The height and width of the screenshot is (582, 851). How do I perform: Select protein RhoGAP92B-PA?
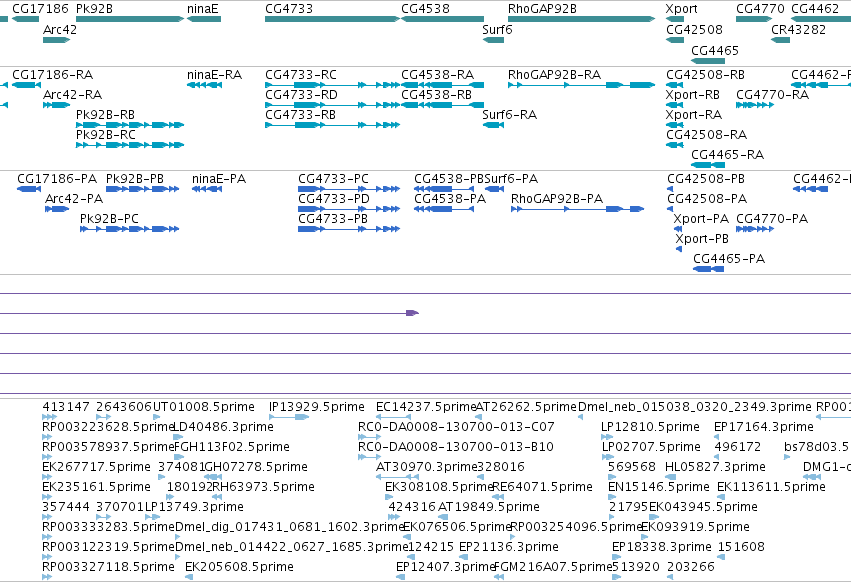557,199
